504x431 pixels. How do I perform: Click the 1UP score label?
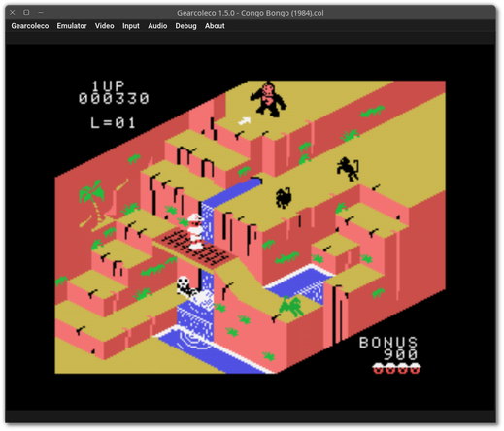(x=108, y=86)
